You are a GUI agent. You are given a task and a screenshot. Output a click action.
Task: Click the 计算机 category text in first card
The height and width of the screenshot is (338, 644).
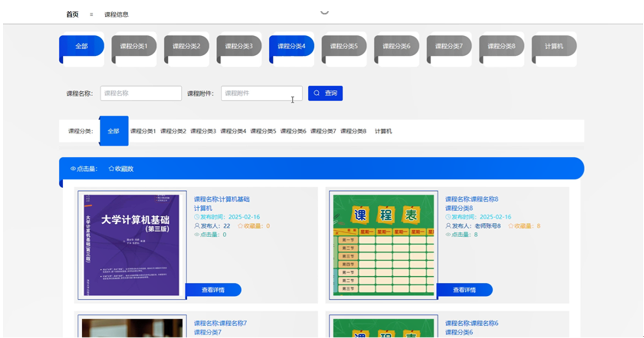(203, 208)
